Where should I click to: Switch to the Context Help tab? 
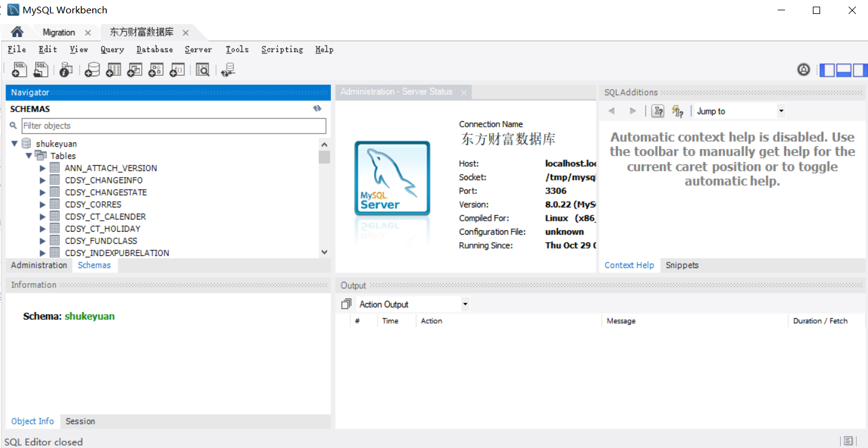[x=629, y=265]
